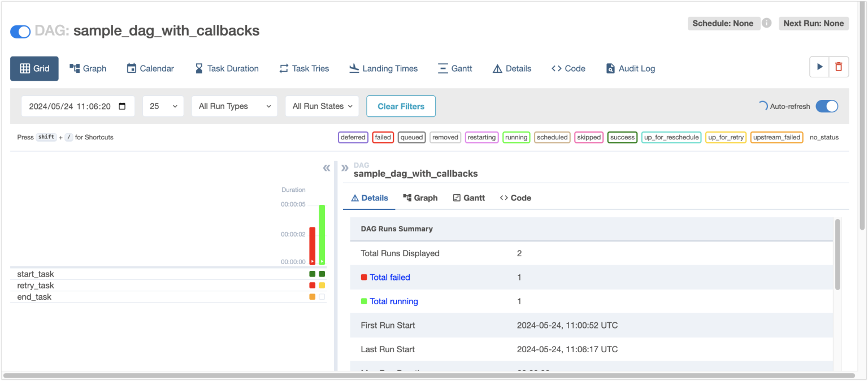868x381 pixels.
Task: Open the All Run Types dropdown
Action: pos(234,106)
